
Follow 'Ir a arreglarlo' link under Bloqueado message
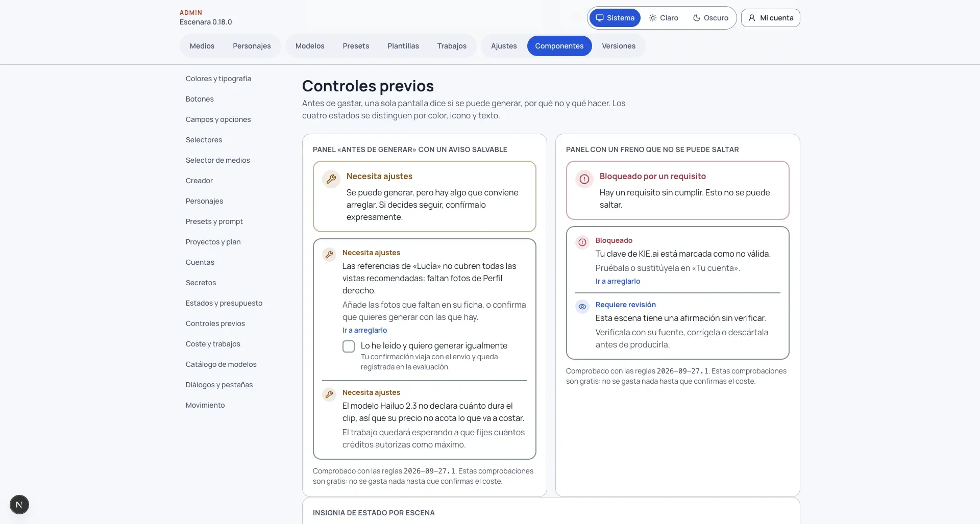618,281
